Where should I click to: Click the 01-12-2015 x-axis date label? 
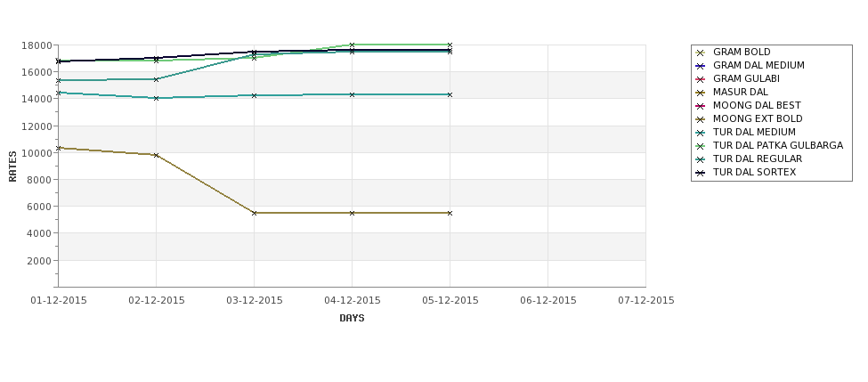[58, 301]
